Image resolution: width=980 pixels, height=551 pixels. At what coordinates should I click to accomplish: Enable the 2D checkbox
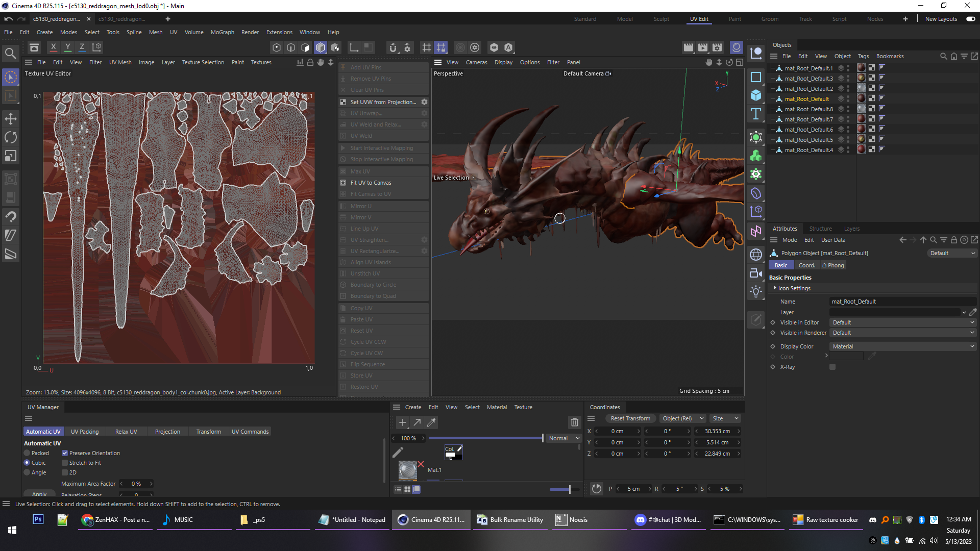click(65, 472)
